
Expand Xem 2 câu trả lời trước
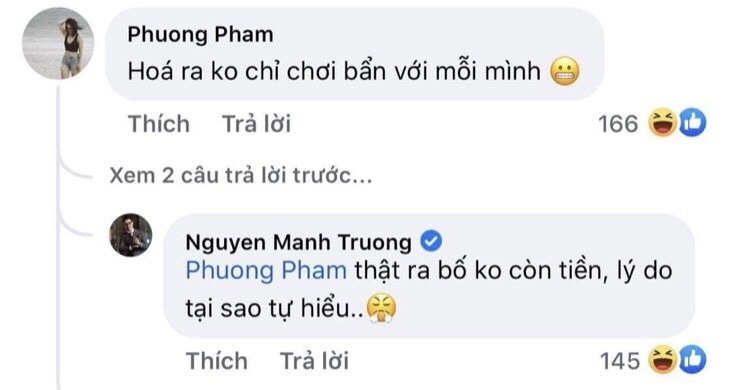[x=241, y=175]
